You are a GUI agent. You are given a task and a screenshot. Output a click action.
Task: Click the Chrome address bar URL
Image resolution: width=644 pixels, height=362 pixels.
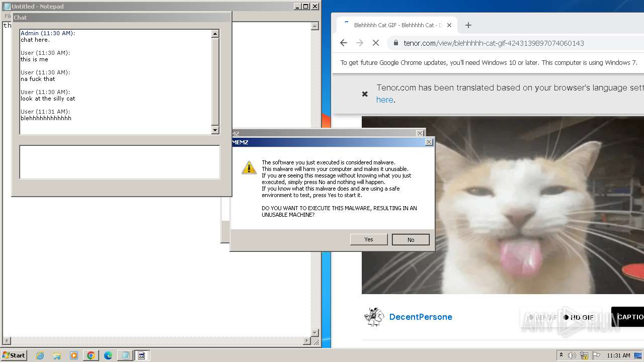(494, 43)
